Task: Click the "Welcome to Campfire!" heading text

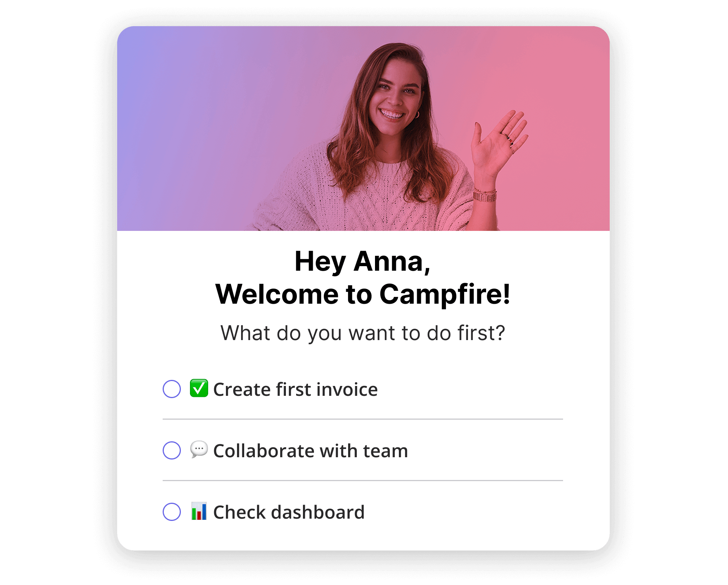Action: tap(363, 294)
